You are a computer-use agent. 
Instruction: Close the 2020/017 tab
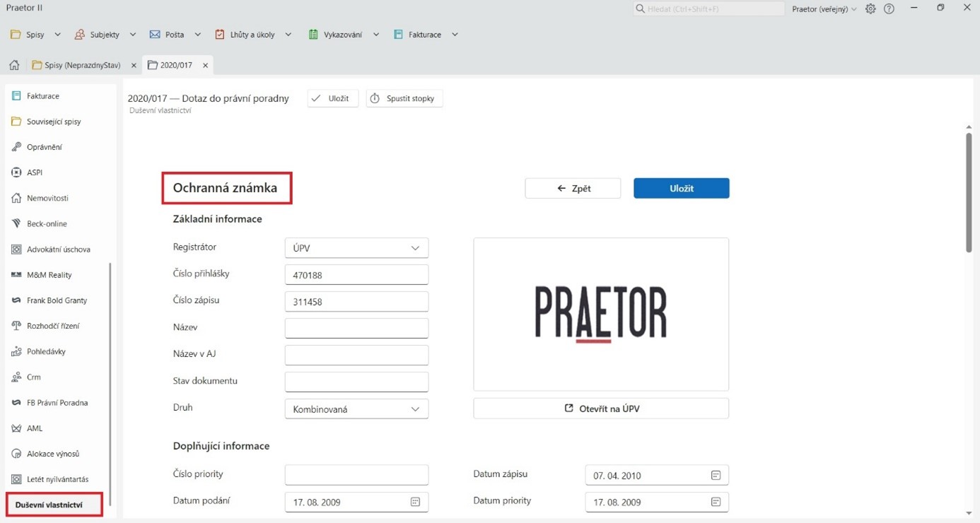tap(205, 65)
